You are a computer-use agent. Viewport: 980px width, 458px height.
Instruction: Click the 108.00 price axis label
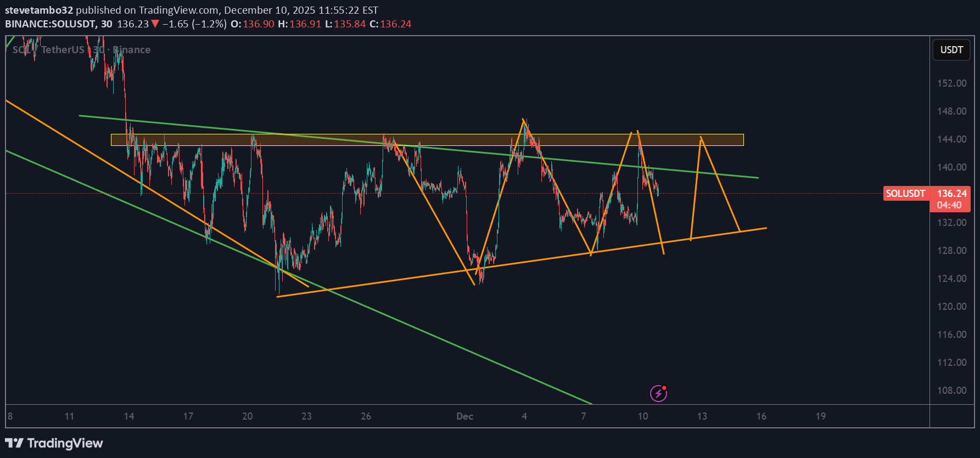click(951, 391)
